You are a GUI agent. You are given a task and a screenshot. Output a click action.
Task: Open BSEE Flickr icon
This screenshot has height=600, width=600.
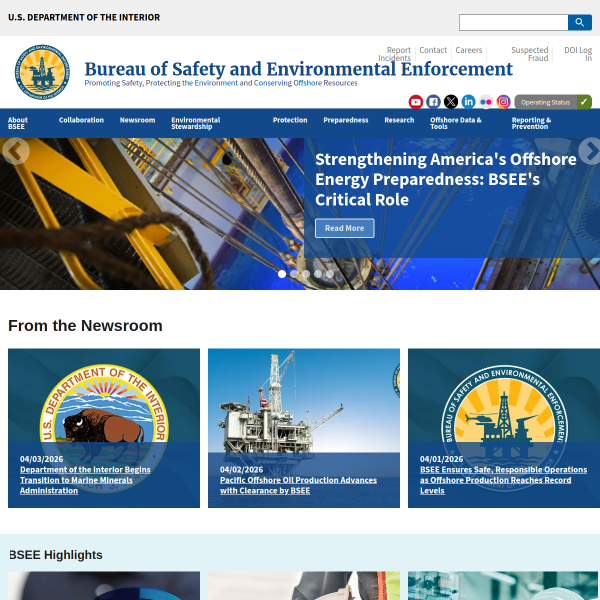point(486,102)
